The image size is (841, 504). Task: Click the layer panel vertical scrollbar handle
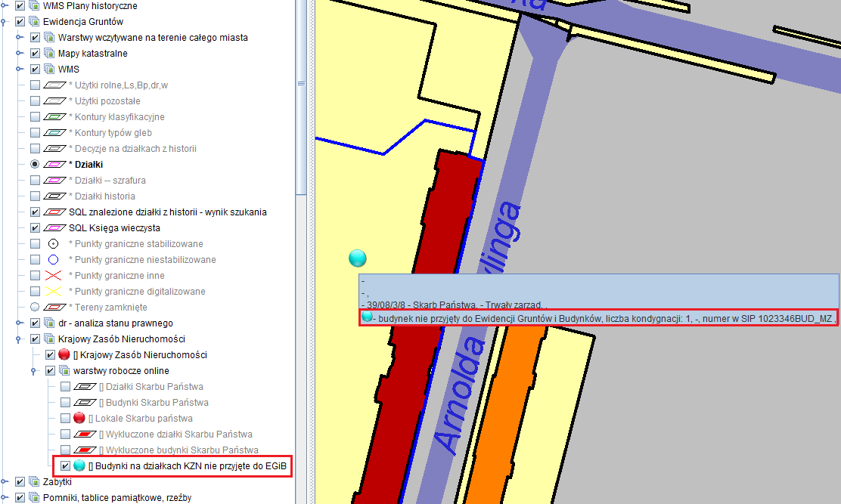301,83
